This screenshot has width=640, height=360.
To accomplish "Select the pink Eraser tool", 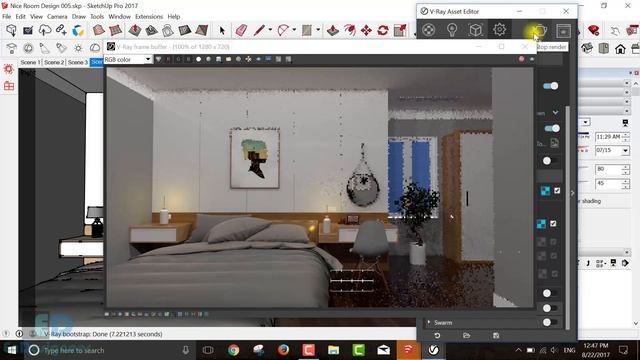I will click(x=242, y=30).
